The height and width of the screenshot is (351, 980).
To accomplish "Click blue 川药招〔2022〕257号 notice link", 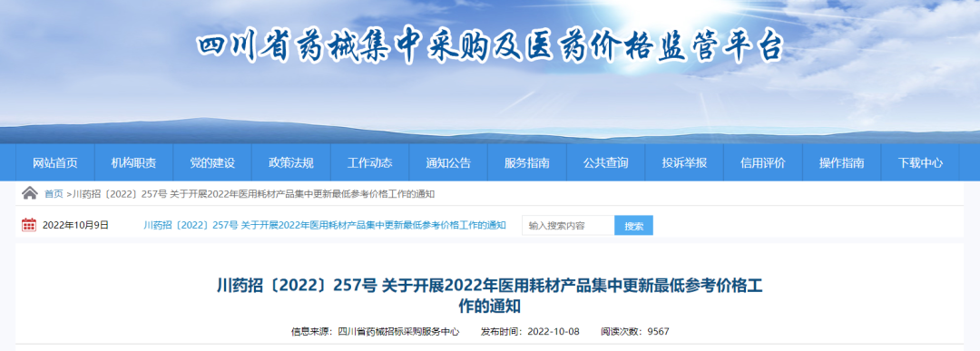I will pyautogui.click(x=324, y=226).
